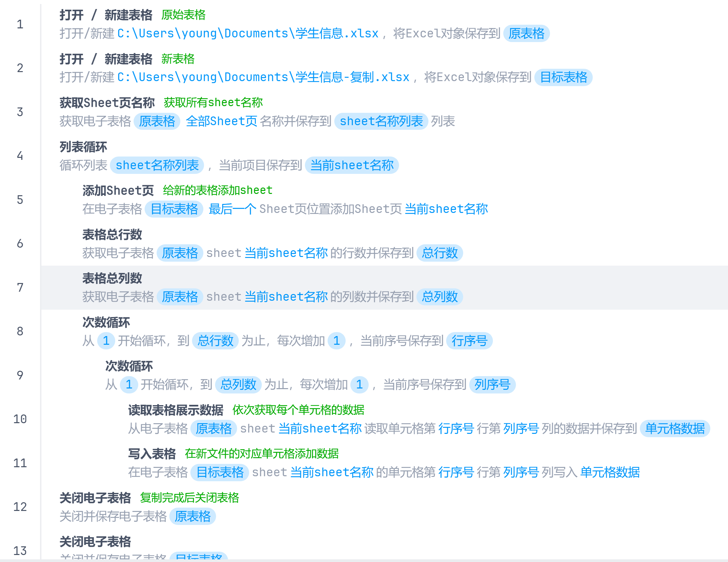
Task: Click line number 12 in the gutter
Action: coord(20,507)
